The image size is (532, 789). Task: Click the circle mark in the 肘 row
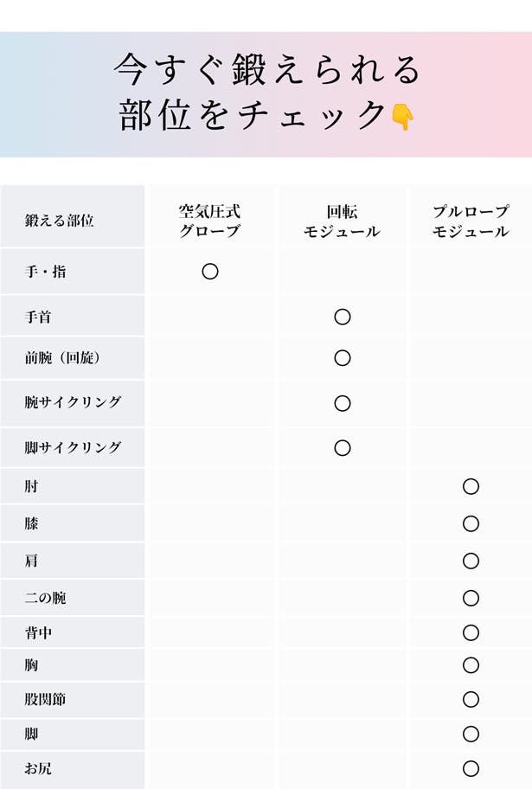click(x=471, y=486)
